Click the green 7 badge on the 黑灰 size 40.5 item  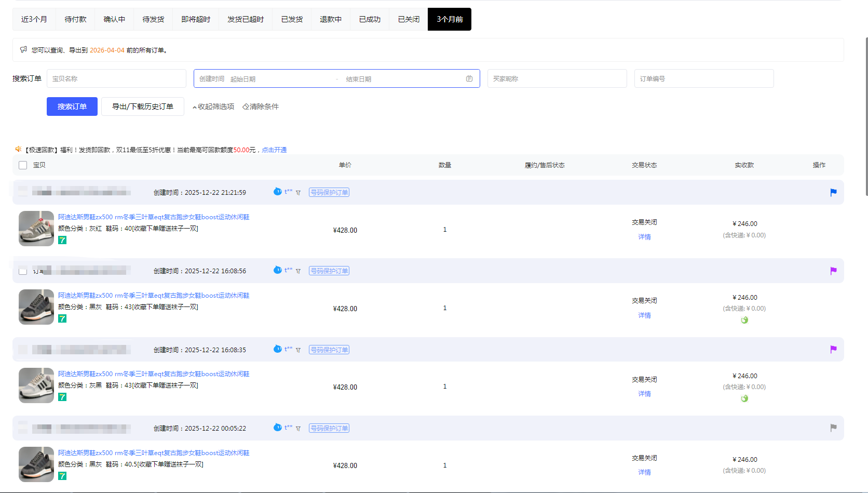click(62, 476)
